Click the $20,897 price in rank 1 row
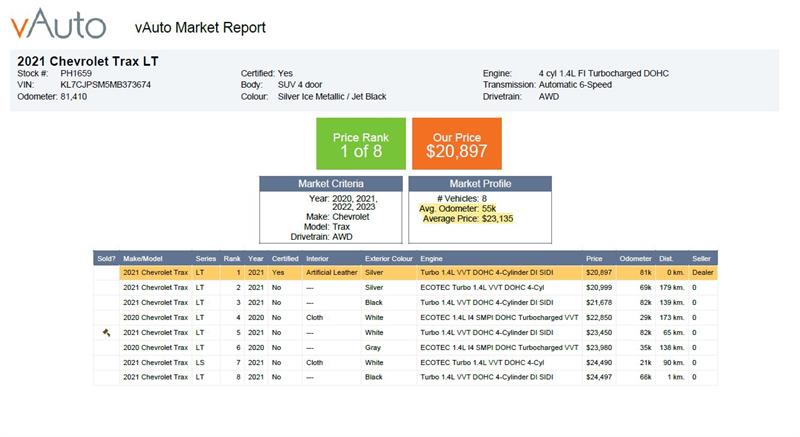The width and height of the screenshot is (800, 437). 599,273
